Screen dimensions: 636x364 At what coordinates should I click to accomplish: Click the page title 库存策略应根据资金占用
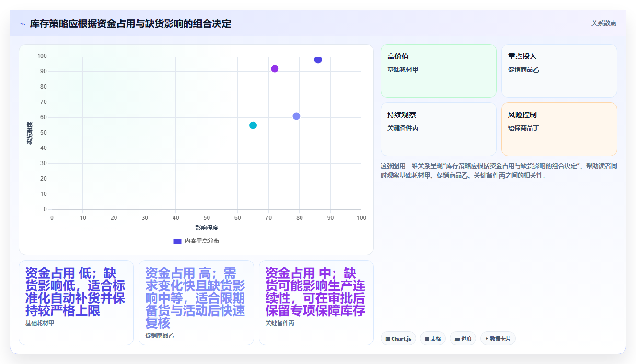[130, 23]
